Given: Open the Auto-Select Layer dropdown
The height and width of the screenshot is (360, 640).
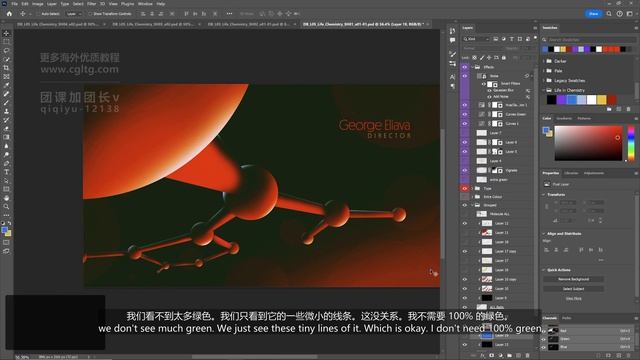Looking at the screenshot, I should point(74,14).
